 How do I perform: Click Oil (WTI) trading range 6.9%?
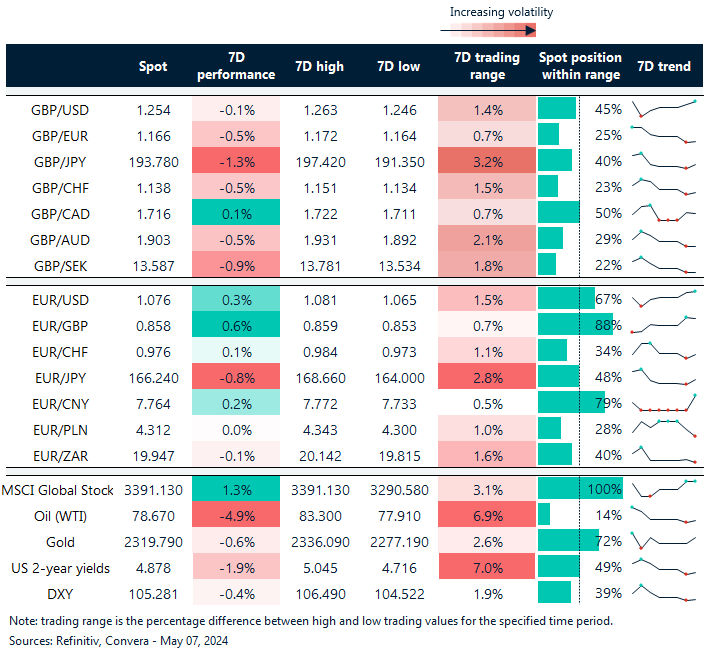(x=487, y=514)
